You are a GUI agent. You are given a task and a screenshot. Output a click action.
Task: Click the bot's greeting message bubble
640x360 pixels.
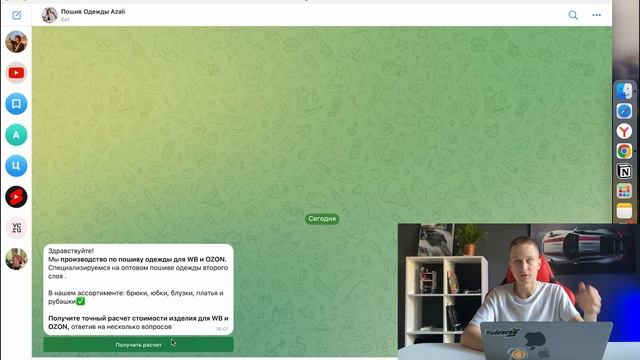pos(138,289)
